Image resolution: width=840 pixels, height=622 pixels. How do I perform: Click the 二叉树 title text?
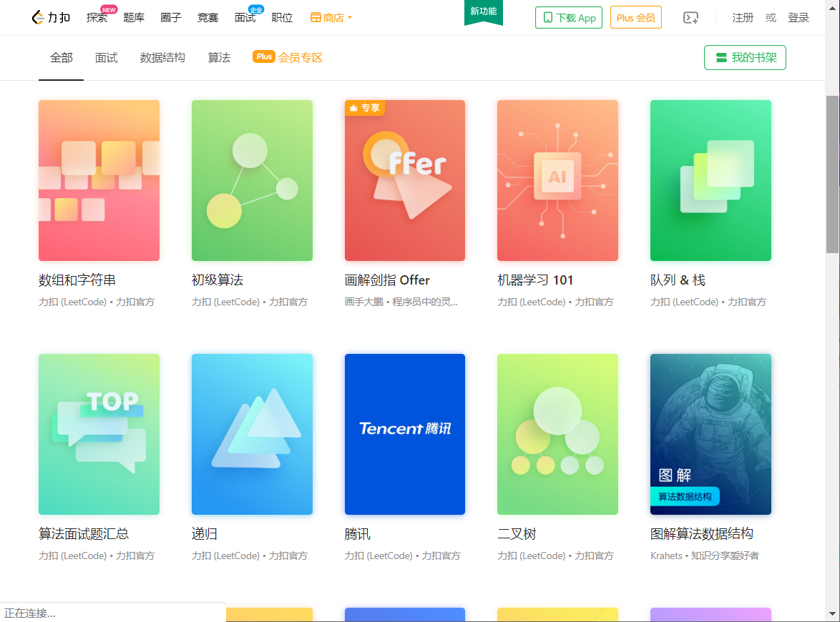pos(517,533)
